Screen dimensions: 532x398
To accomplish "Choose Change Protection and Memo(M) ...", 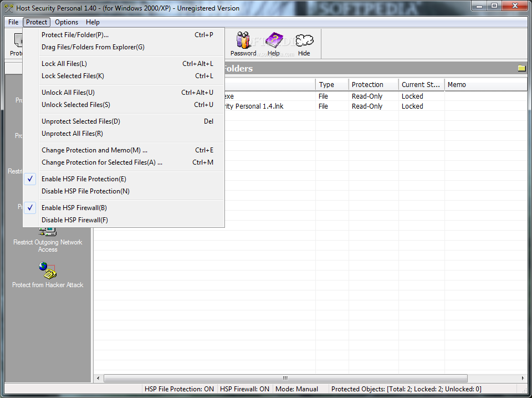I will (124, 150).
